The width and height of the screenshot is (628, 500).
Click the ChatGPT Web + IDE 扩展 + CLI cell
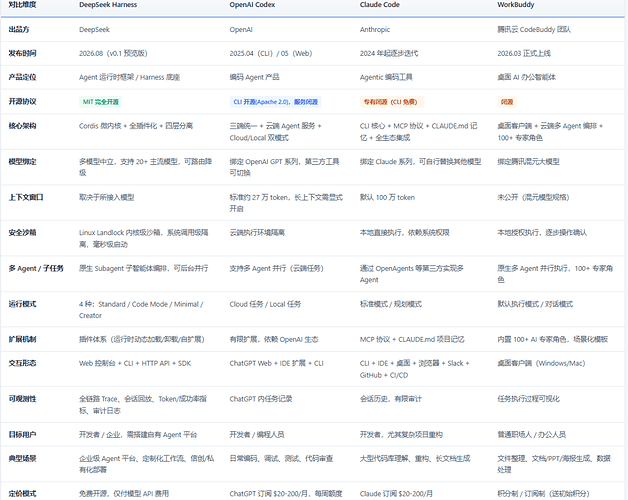(x=276, y=363)
